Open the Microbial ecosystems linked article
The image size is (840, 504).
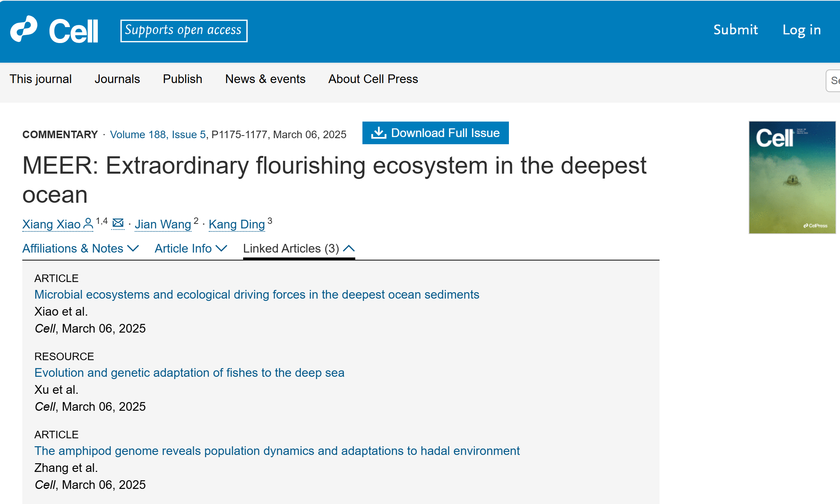click(257, 294)
